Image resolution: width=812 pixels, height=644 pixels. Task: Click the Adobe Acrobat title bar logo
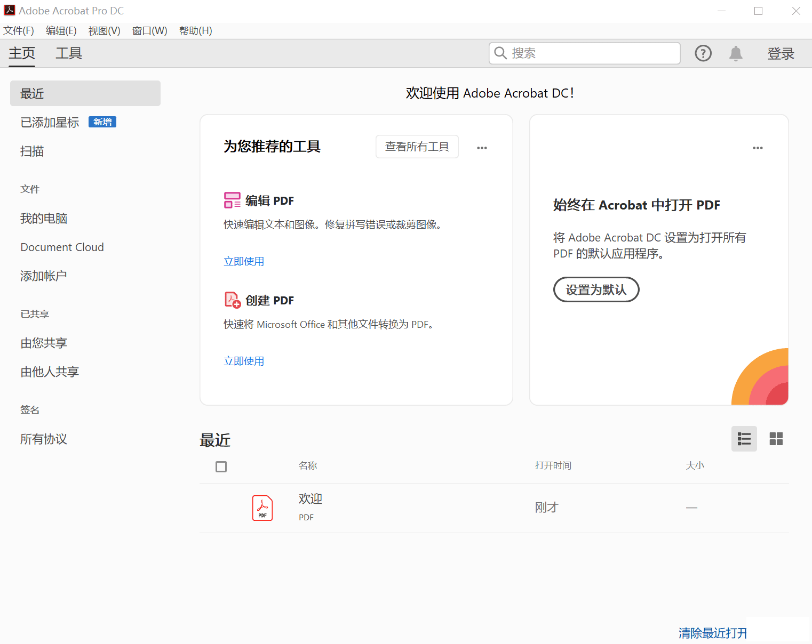[9, 10]
